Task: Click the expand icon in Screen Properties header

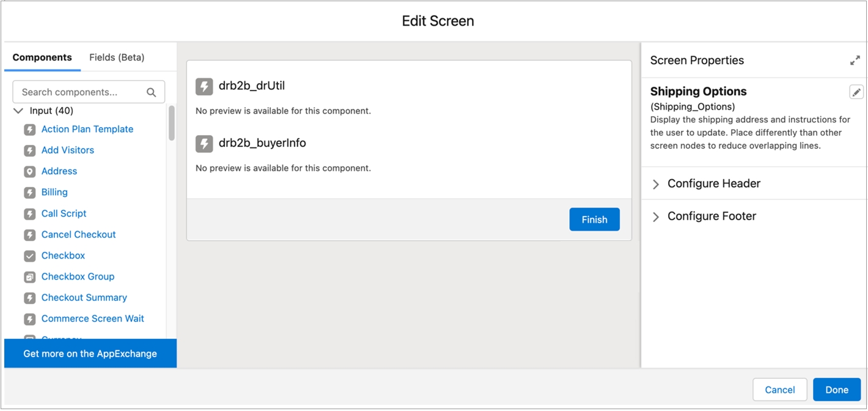Action: point(855,61)
